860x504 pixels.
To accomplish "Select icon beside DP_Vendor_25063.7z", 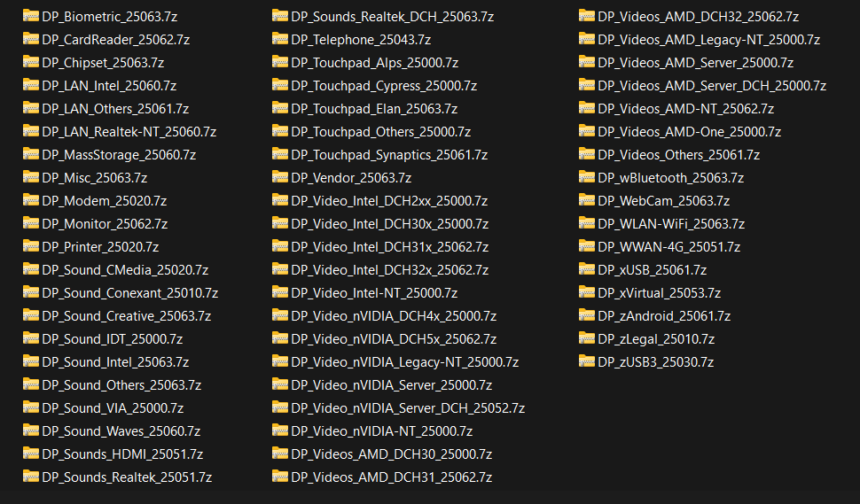I will 279,176.
